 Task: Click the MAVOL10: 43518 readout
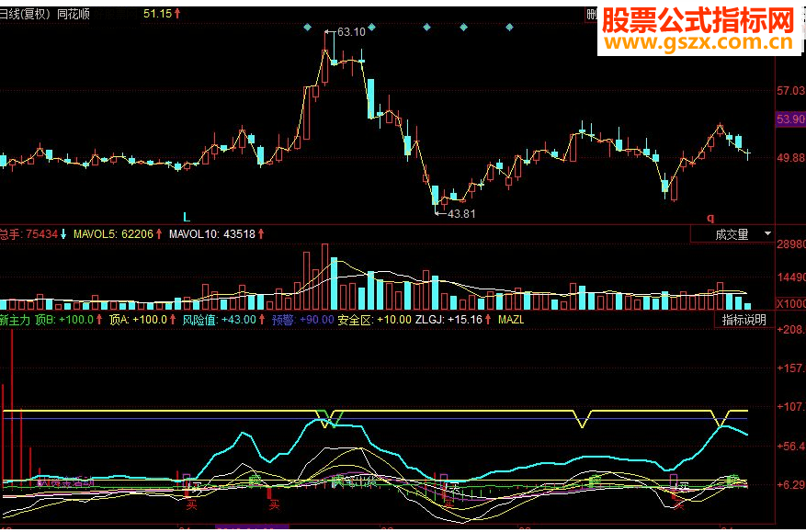(212, 234)
